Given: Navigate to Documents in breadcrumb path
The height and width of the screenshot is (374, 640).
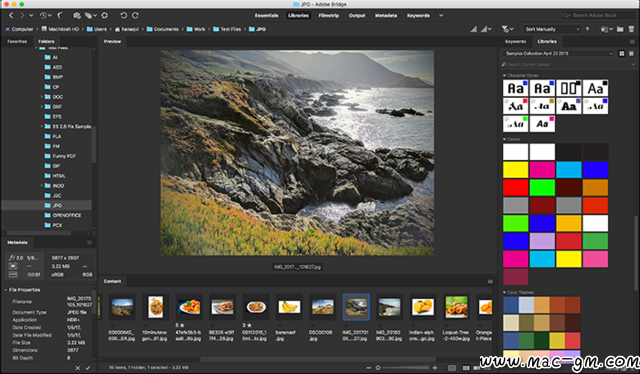Looking at the screenshot, I should point(162,29).
